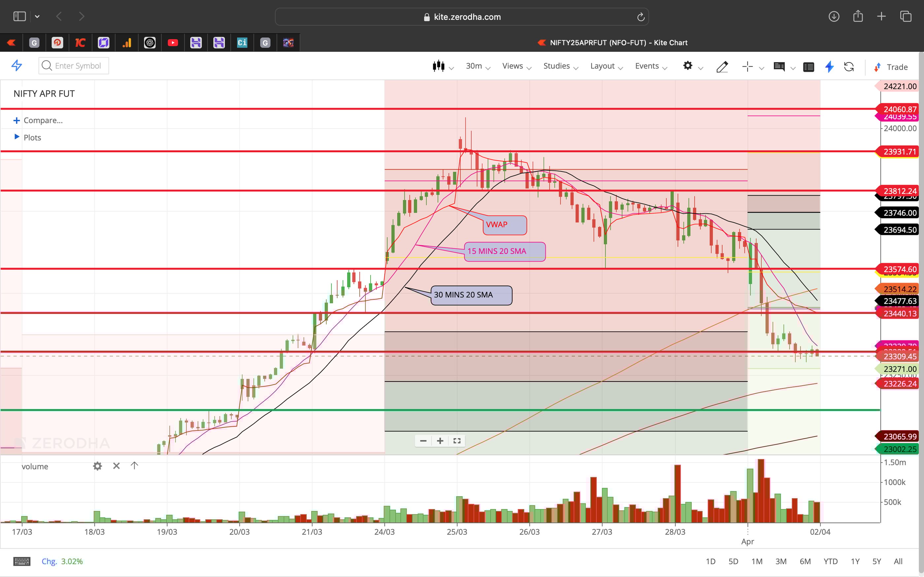Refresh the chart with the reload icon
This screenshot has width=924, height=577.
click(849, 67)
